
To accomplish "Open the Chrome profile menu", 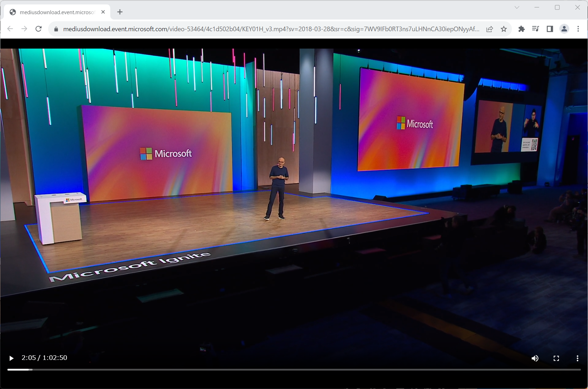I will [564, 29].
